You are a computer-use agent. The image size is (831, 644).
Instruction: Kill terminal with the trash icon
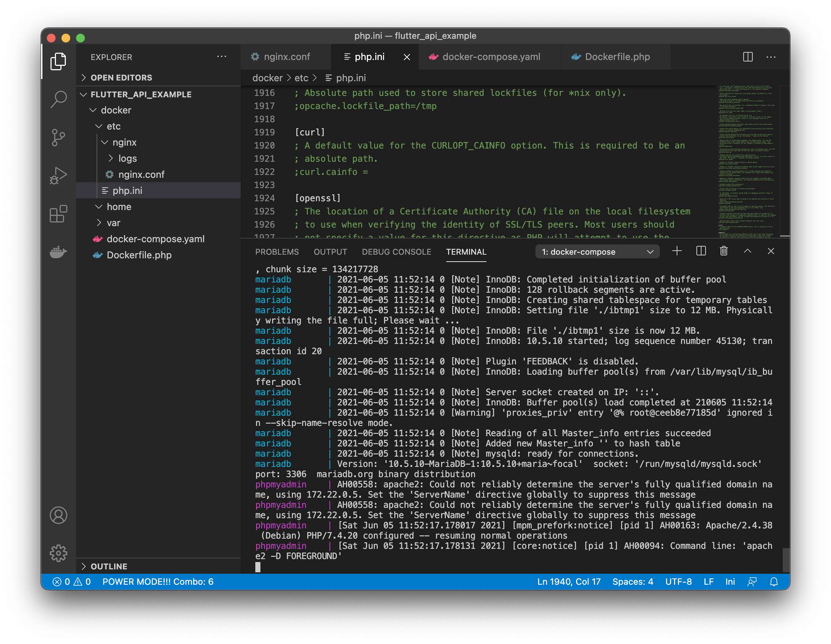coord(724,251)
